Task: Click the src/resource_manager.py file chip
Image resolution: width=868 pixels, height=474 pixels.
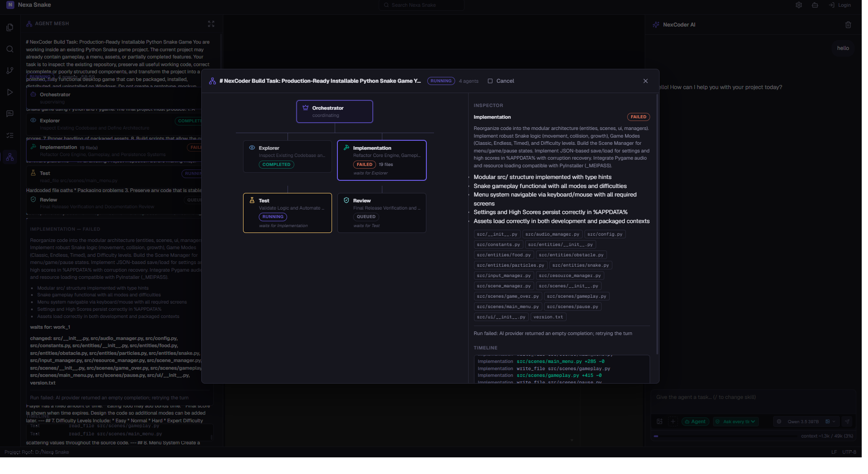Action: click(570, 275)
